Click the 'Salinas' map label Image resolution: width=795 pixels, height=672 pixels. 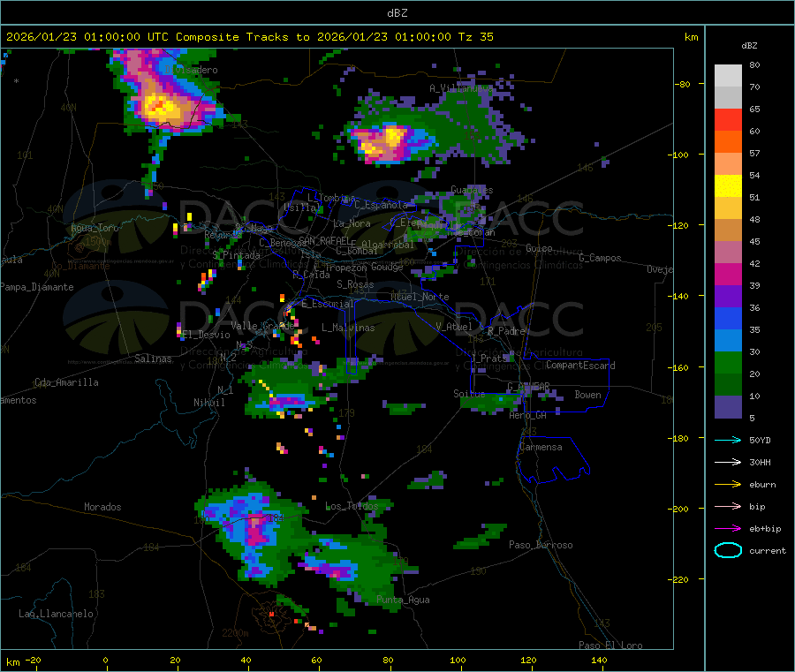coord(153,359)
